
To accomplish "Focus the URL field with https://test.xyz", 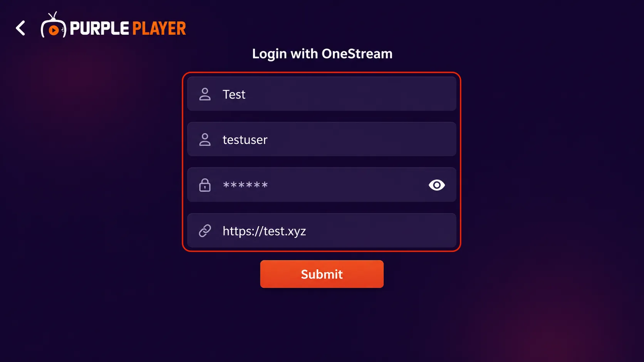I will (322, 230).
